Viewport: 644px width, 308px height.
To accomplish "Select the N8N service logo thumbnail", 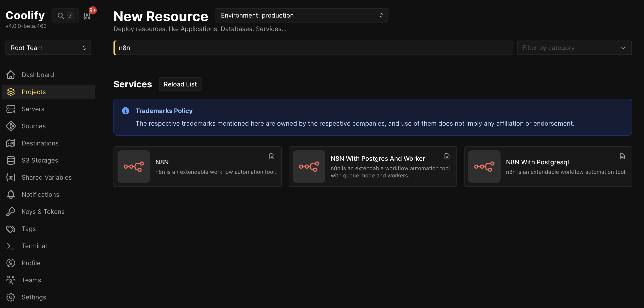I will click(x=134, y=167).
